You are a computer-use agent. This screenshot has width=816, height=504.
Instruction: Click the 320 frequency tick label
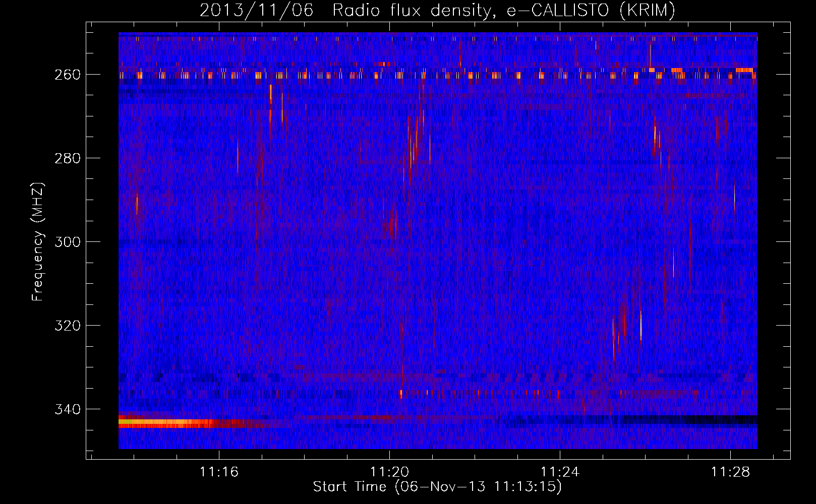pos(68,326)
